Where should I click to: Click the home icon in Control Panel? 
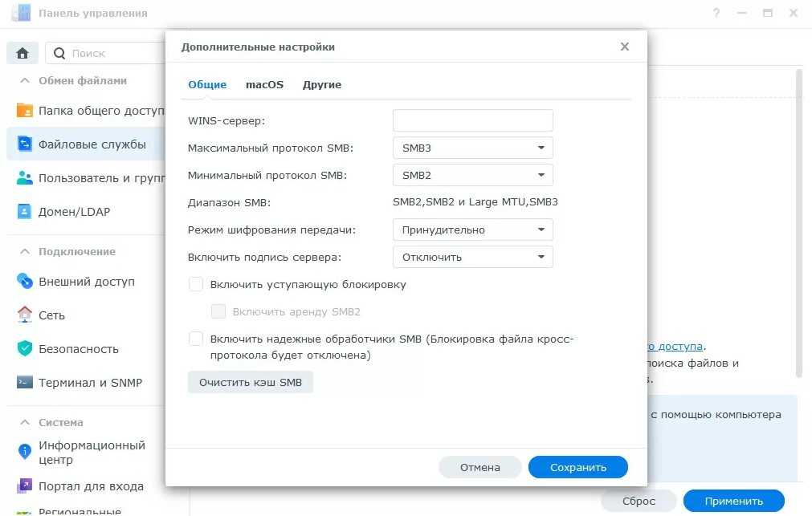click(22, 54)
